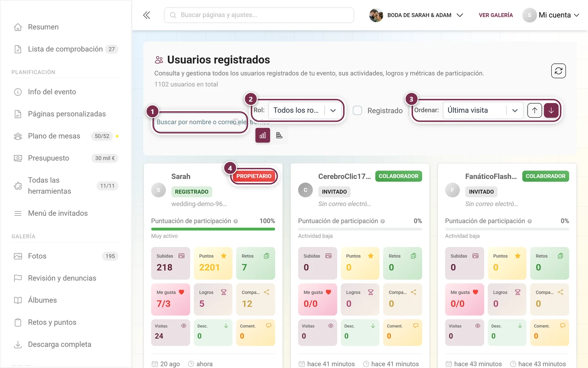Image resolution: width=588 pixels, height=368 pixels.
Task: Click help icon beside Sarah's Puntuación de participación
Action: 236,221
